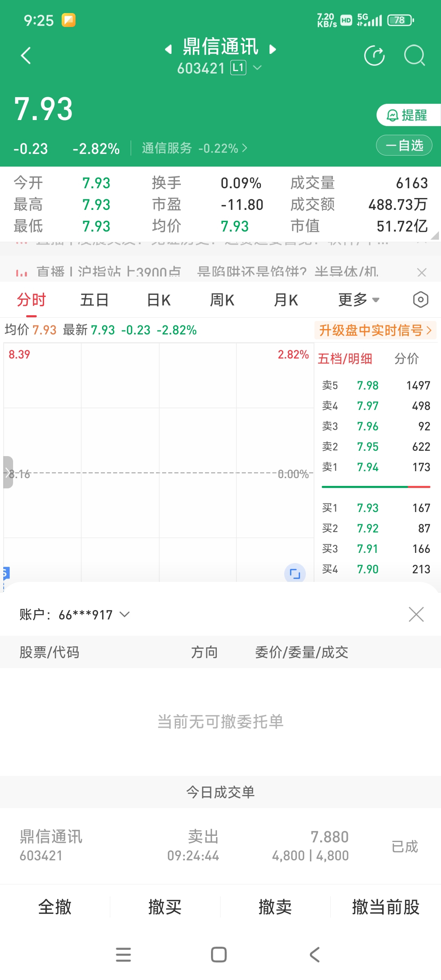Image resolution: width=441 pixels, height=980 pixels.
Task: Tap Android back navigation button
Action: point(314,955)
